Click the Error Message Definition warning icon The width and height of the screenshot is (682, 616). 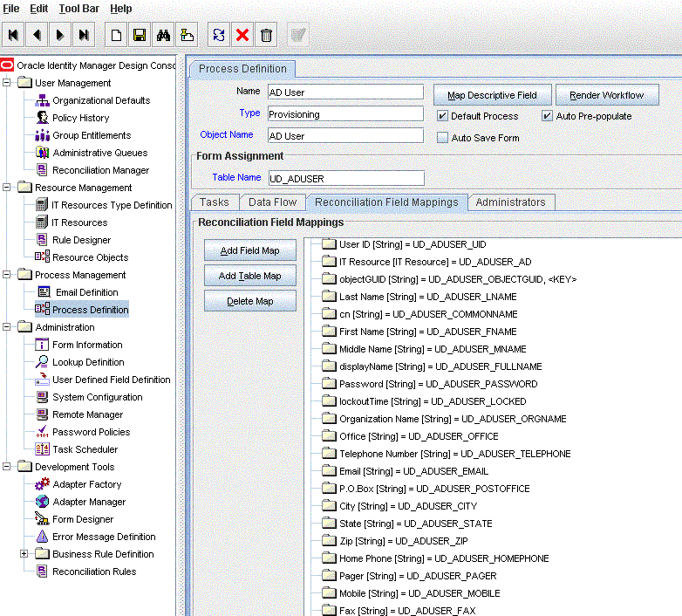42,537
